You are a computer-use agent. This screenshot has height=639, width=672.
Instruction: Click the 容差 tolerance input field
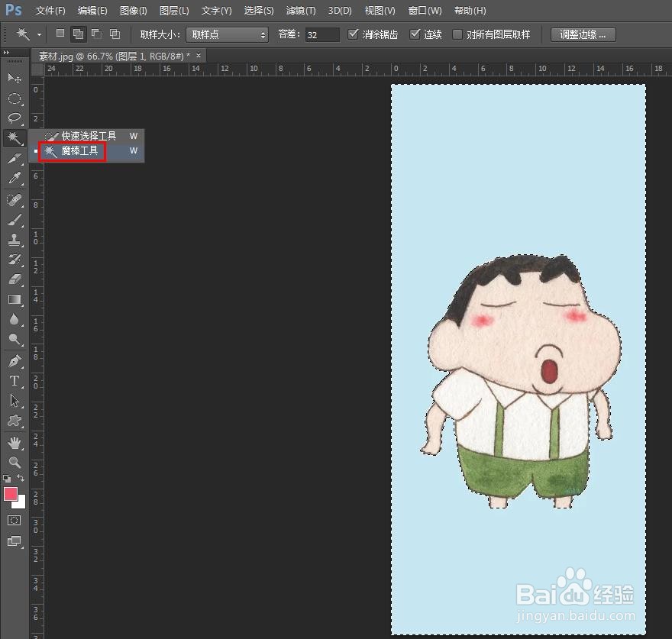coord(322,34)
